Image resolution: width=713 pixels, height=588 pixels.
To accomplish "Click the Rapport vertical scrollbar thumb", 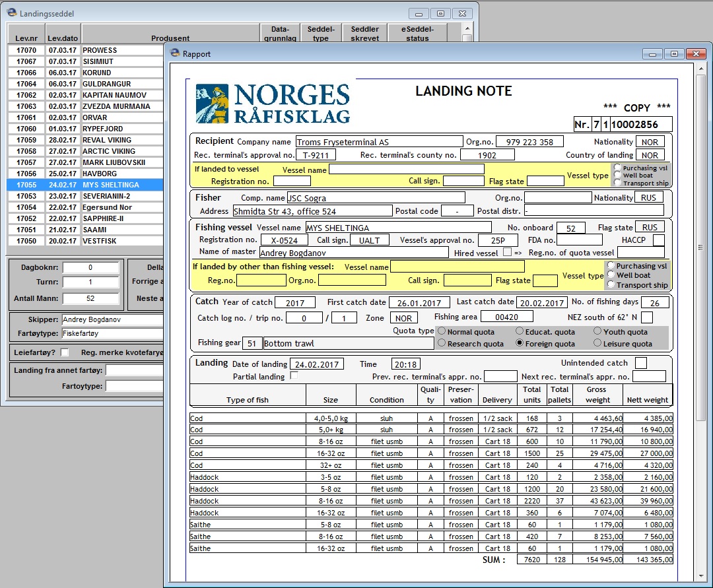I will click(x=700, y=247).
